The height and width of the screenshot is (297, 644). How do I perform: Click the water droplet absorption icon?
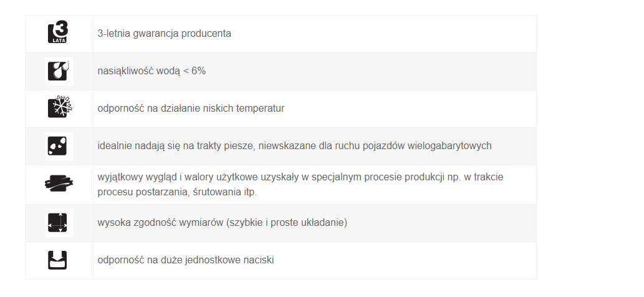(x=59, y=71)
